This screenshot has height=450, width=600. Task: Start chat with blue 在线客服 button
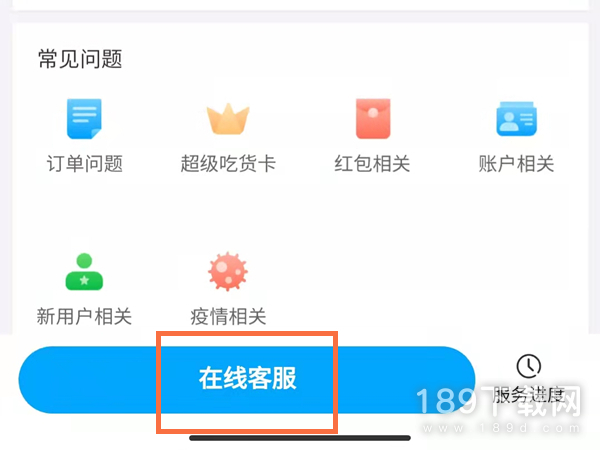(x=247, y=380)
